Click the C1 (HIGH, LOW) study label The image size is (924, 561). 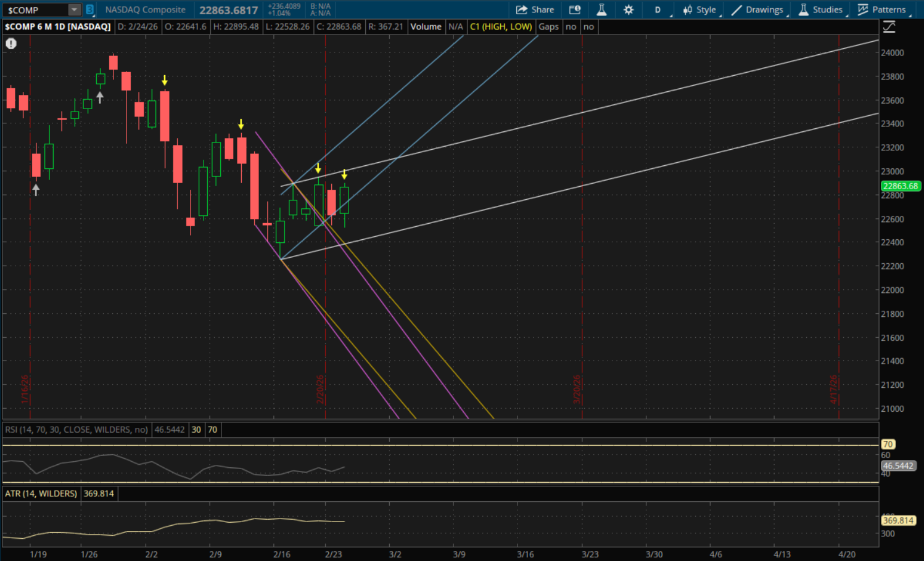pyautogui.click(x=500, y=27)
